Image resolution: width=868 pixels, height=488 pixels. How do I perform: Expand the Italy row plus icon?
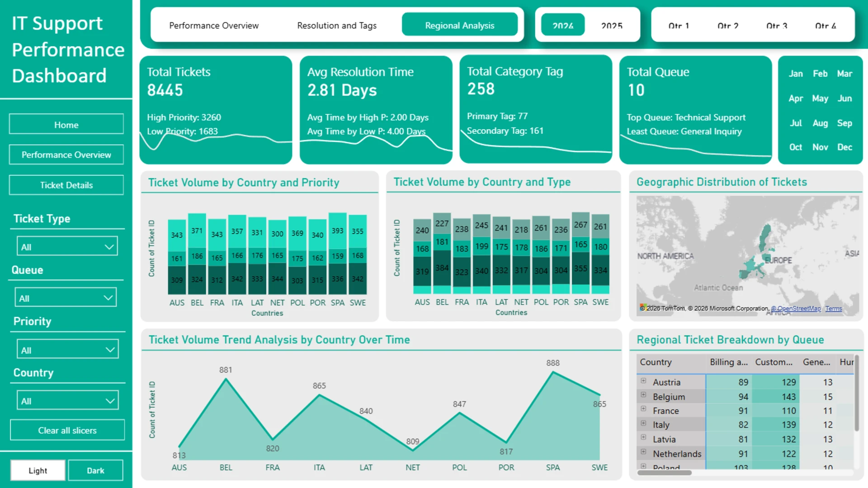[643, 423]
